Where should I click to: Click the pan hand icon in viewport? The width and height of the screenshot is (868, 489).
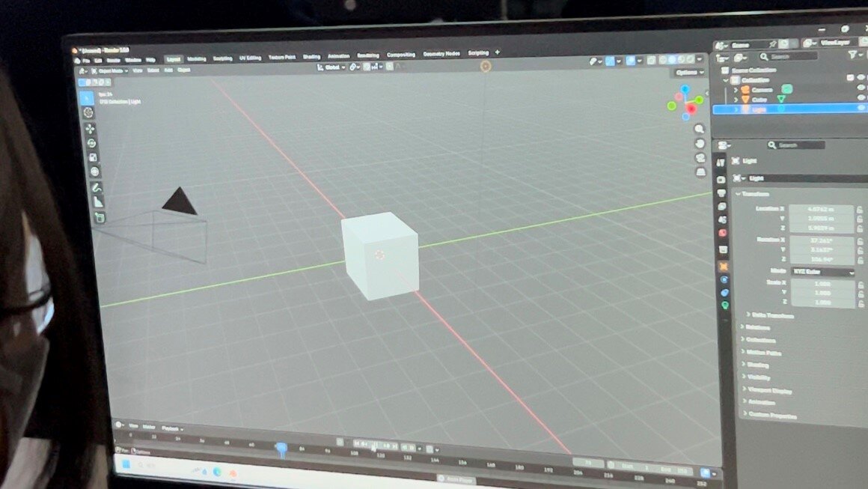[x=700, y=143]
